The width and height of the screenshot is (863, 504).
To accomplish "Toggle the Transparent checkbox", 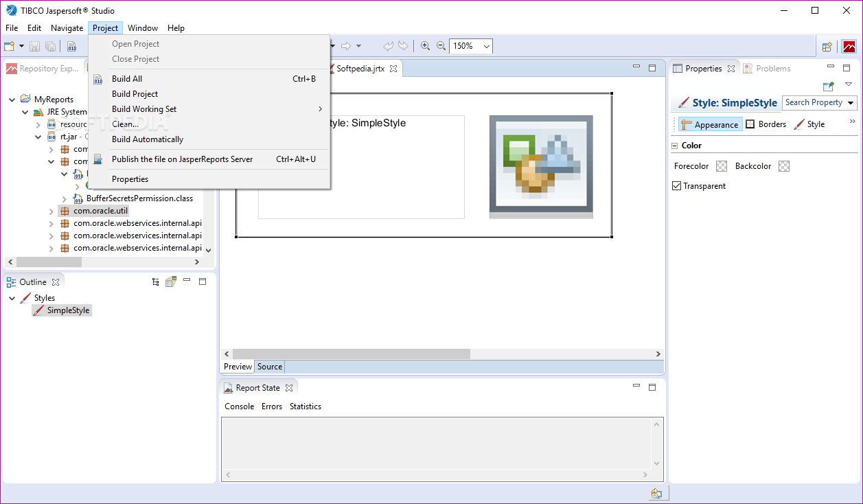I will [x=676, y=186].
